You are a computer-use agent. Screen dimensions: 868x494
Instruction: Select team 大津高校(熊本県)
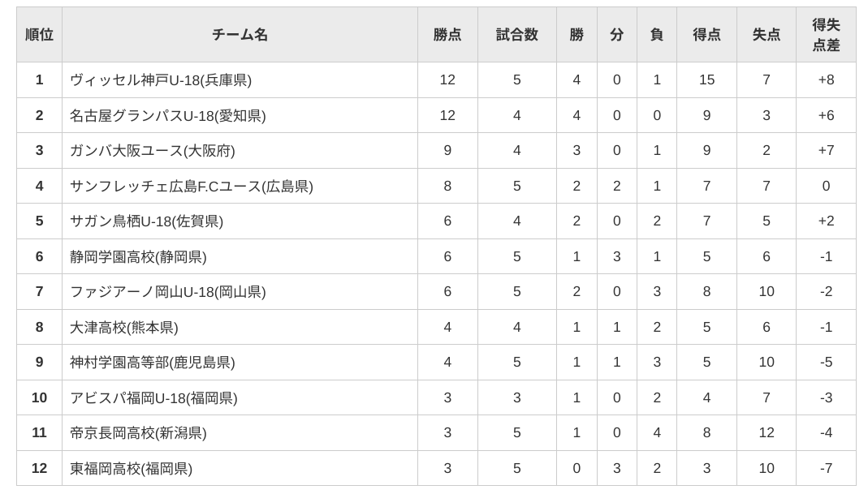[124, 328]
